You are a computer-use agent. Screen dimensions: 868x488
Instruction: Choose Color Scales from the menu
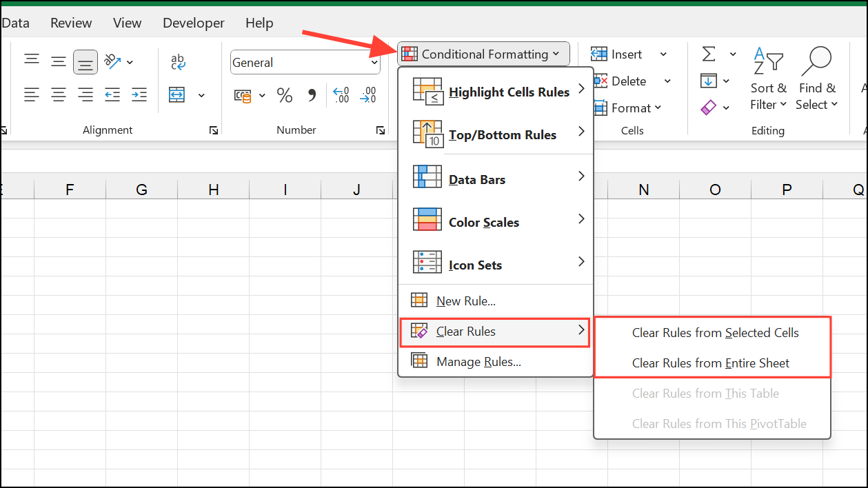click(x=484, y=221)
